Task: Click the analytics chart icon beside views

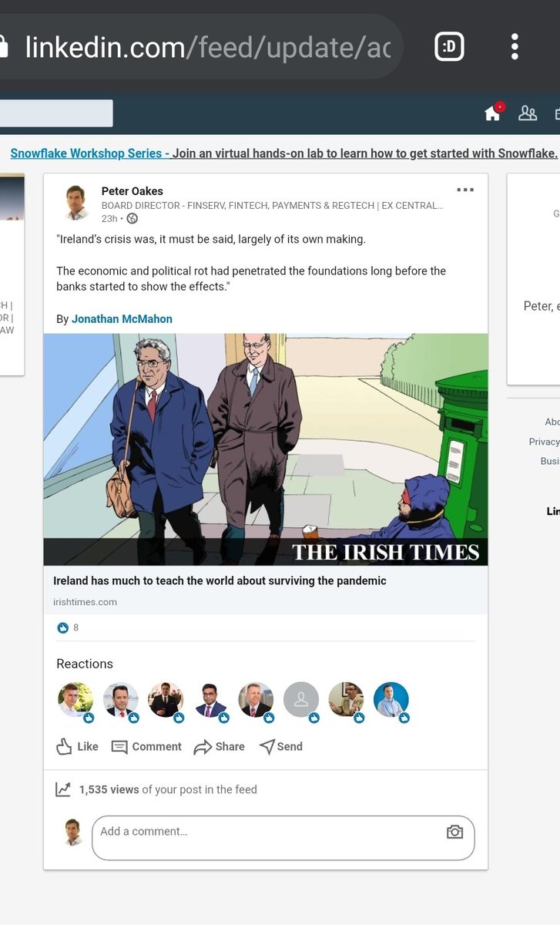Action: point(63,789)
